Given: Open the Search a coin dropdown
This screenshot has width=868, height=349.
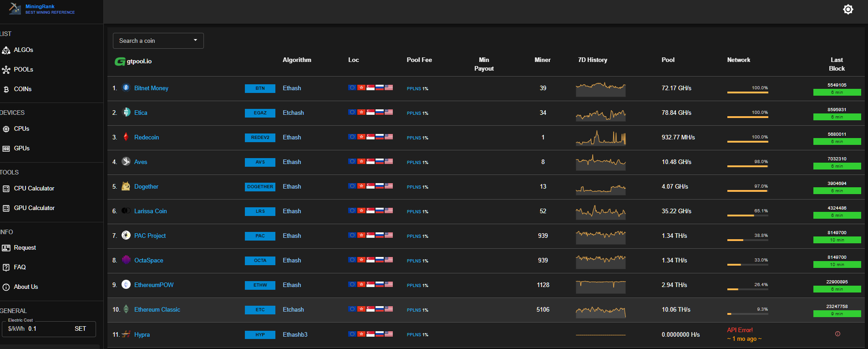Looking at the screenshot, I should (x=158, y=41).
